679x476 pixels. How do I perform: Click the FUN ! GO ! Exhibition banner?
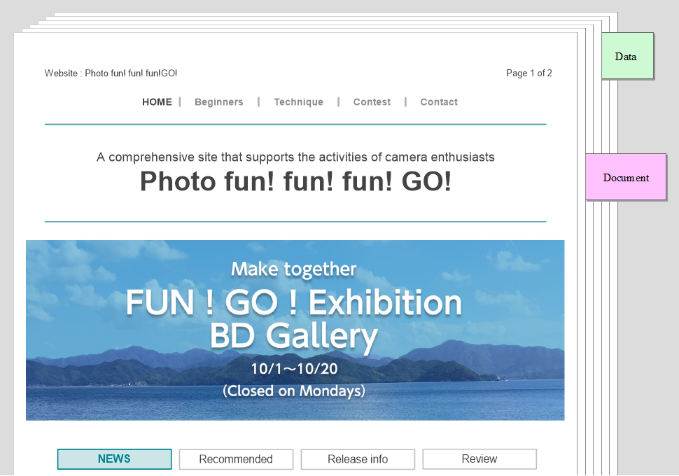pos(295,330)
